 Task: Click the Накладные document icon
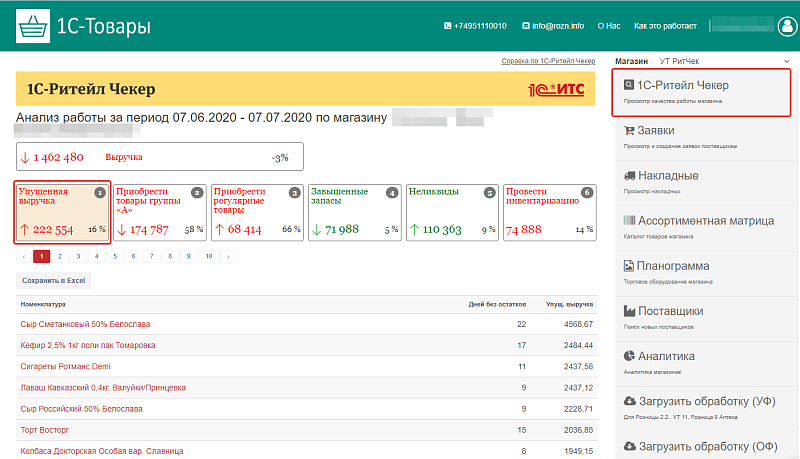[x=629, y=175]
